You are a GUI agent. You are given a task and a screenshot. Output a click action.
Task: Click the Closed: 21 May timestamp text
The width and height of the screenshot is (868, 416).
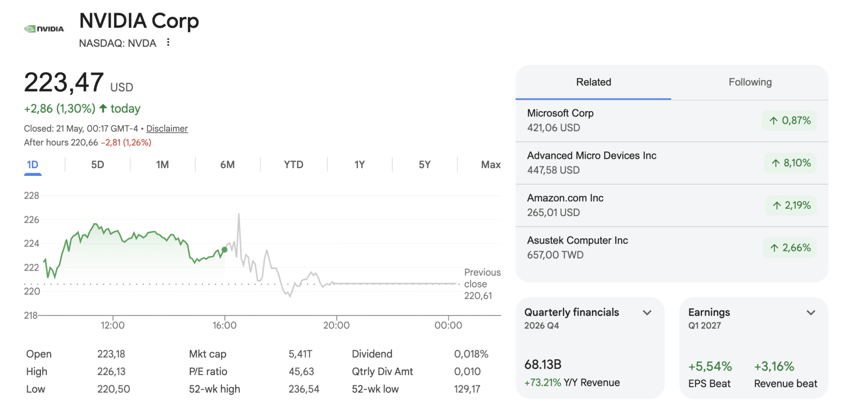click(x=81, y=129)
